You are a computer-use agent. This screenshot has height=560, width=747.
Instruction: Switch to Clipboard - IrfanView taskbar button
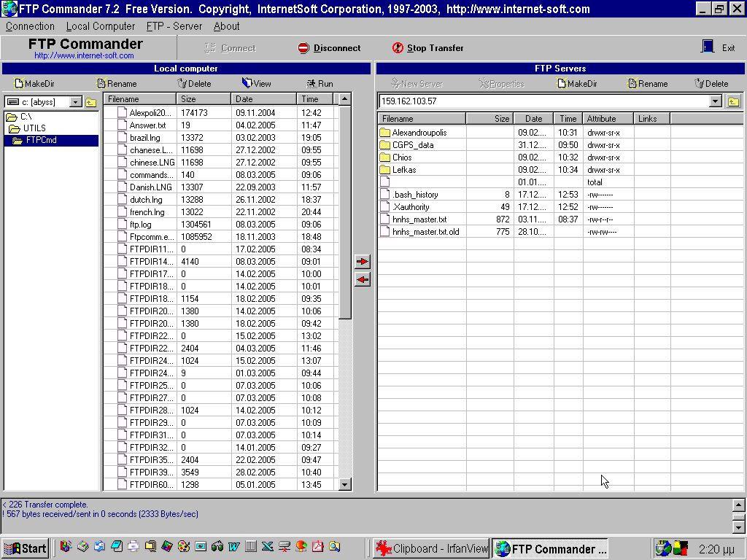click(430, 548)
